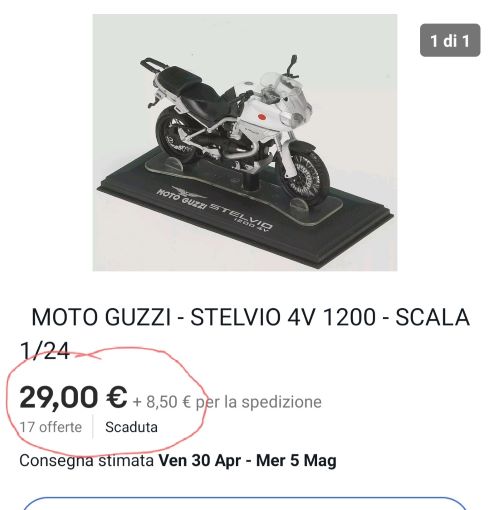Tap the "+ 8,50 € per la spedizione" text

pos(227,402)
